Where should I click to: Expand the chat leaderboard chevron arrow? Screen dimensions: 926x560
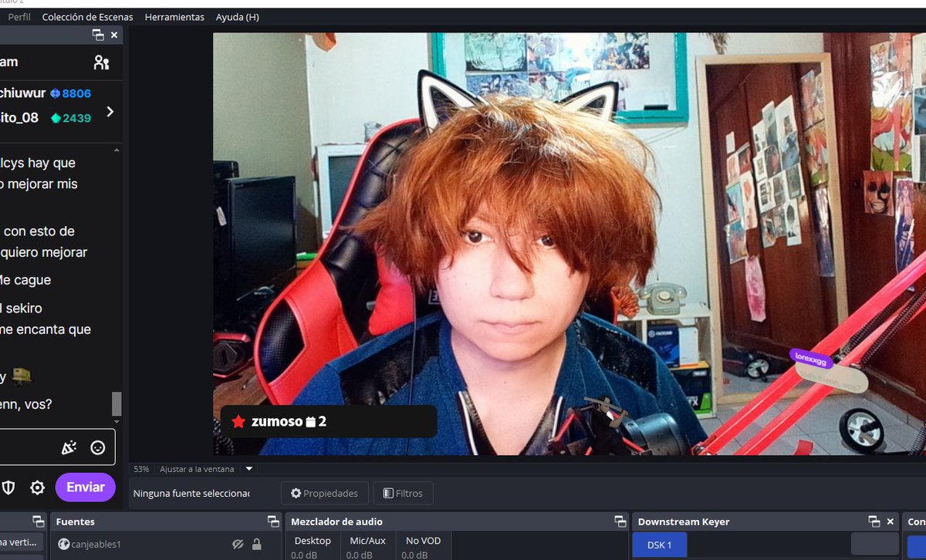(x=110, y=112)
